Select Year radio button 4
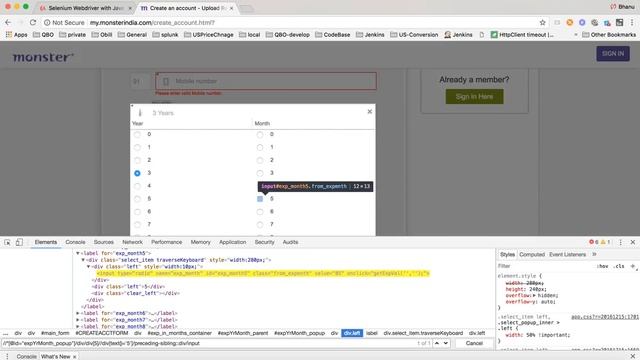Image resolution: width=640 pixels, height=360 pixels. pos(137,186)
